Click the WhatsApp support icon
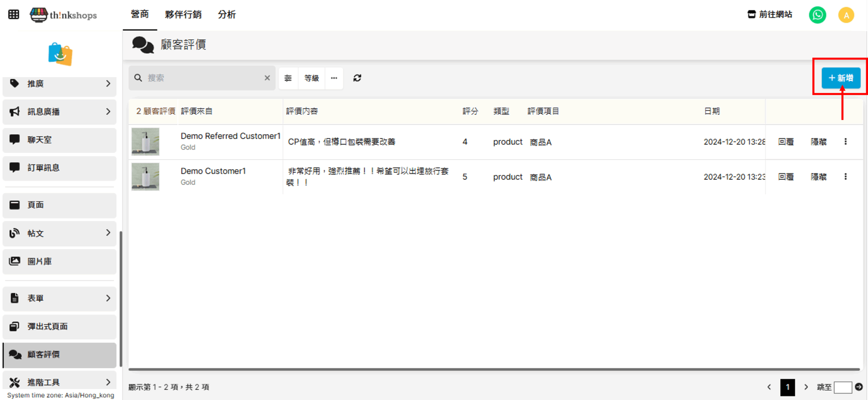This screenshot has height=400, width=868. [x=817, y=15]
